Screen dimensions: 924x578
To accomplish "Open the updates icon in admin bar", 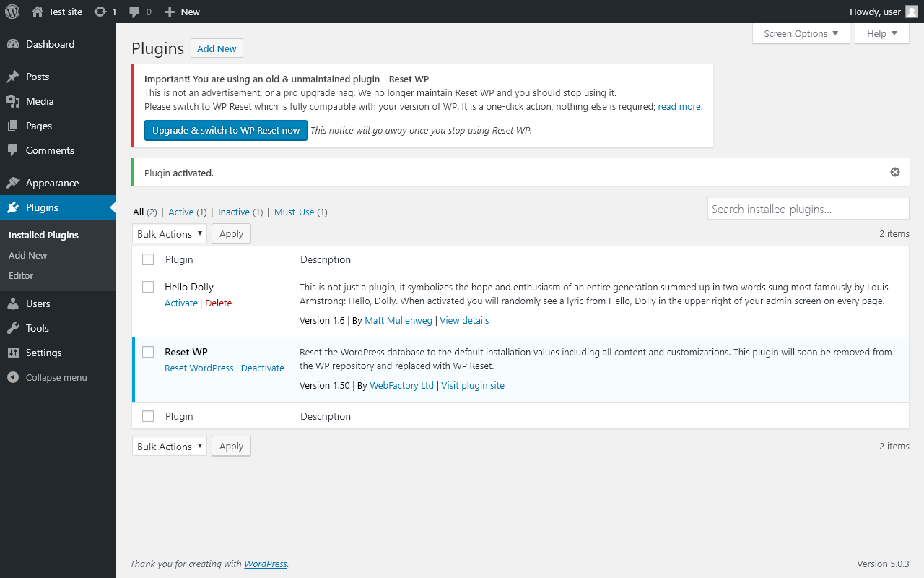I will pyautogui.click(x=100, y=12).
